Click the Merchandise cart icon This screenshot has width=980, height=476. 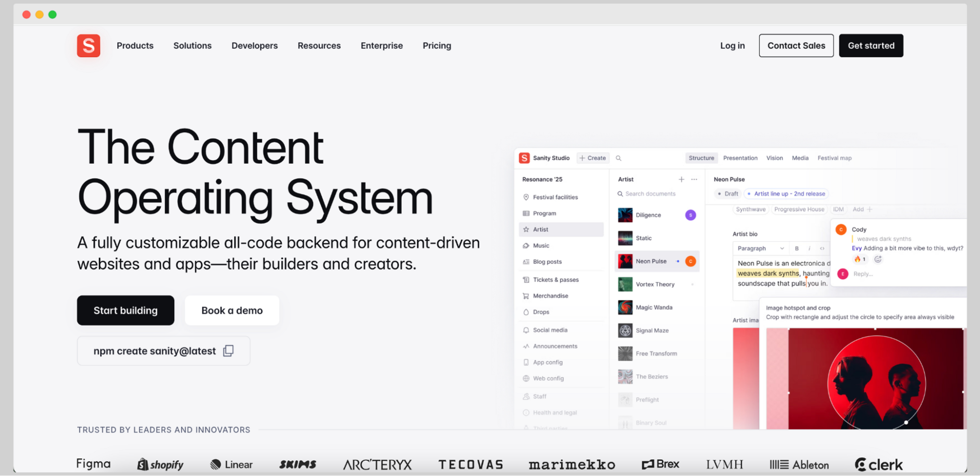[526, 296]
